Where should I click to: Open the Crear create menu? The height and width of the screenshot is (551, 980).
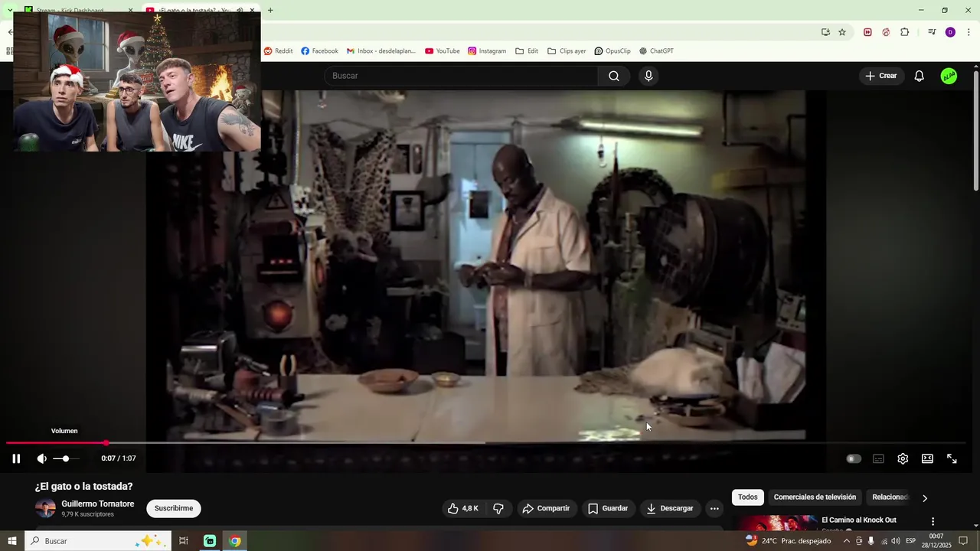881,76
